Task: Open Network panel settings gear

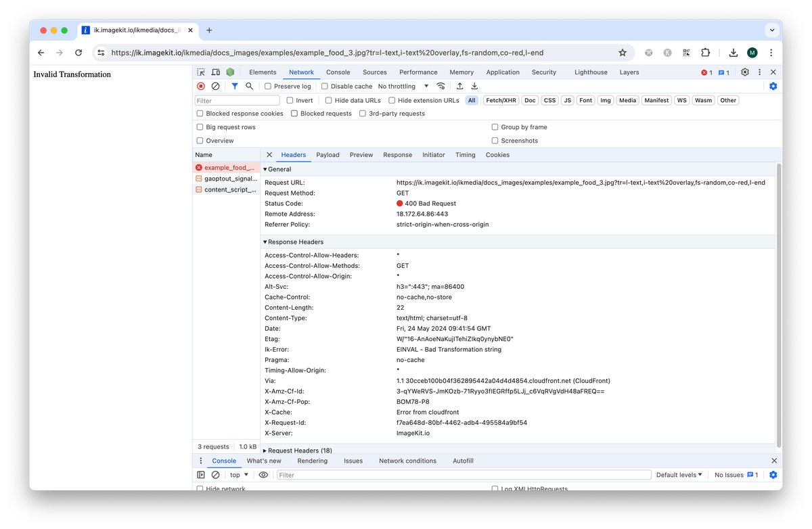Action: coord(773,87)
